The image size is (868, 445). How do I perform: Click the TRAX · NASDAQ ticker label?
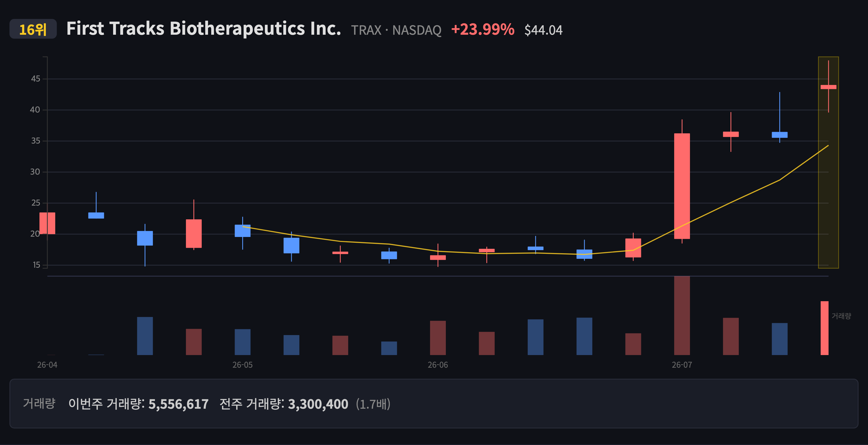tap(396, 30)
